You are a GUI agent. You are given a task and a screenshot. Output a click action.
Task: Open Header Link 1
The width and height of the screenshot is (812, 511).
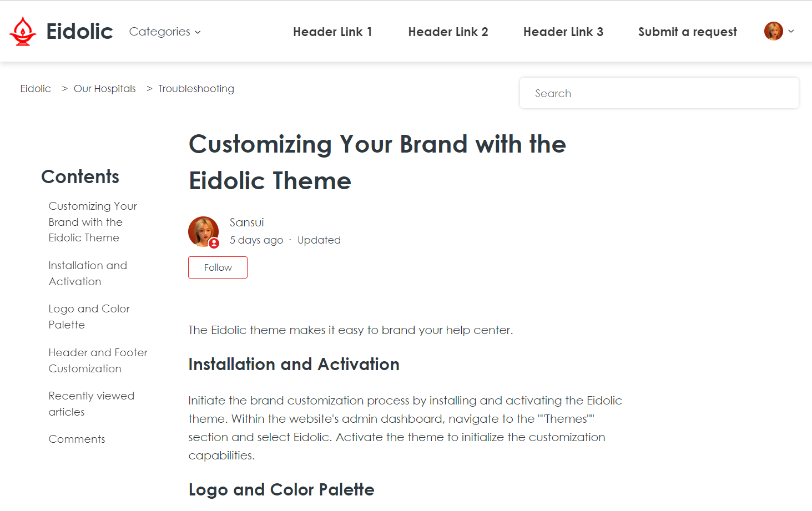(332, 32)
